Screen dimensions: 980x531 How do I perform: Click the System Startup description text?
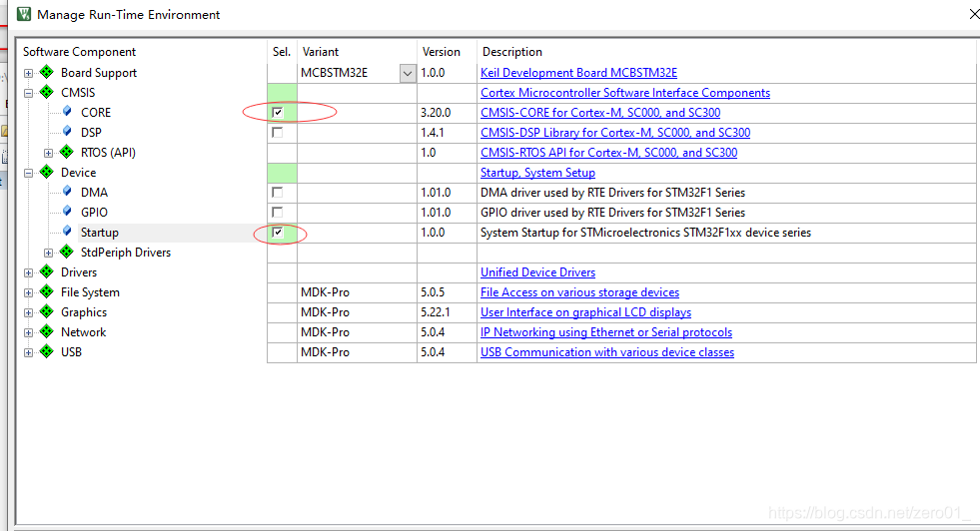click(x=645, y=233)
